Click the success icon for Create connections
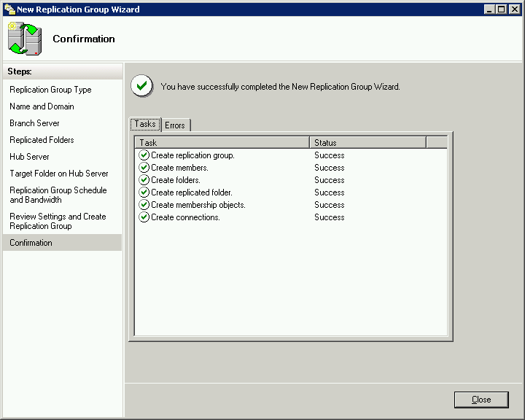The image size is (525, 420). (144, 217)
